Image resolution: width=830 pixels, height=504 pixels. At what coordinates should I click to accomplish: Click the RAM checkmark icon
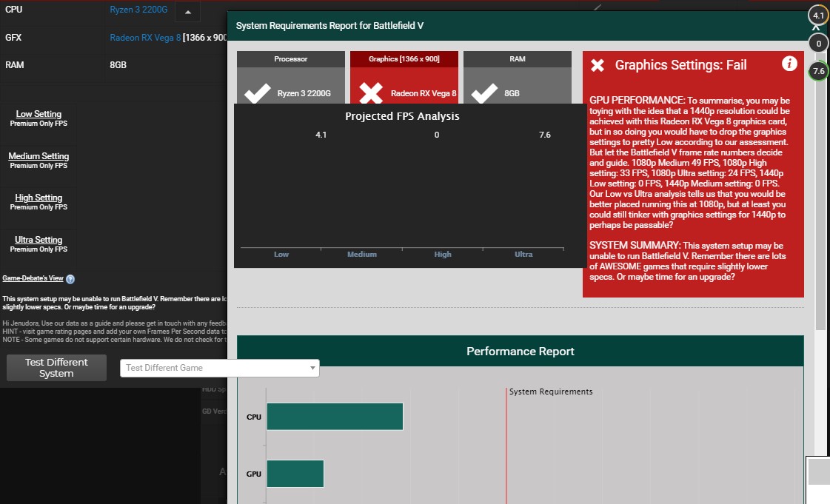pyautogui.click(x=484, y=93)
